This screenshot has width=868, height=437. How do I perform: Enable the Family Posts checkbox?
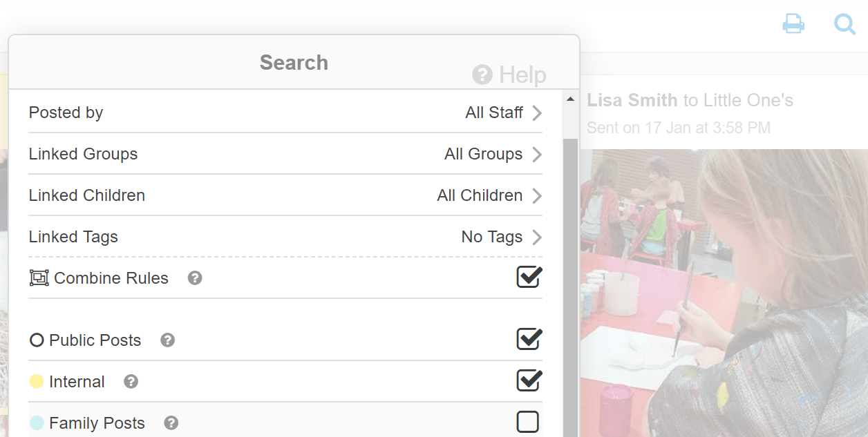(x=528, y=422)
